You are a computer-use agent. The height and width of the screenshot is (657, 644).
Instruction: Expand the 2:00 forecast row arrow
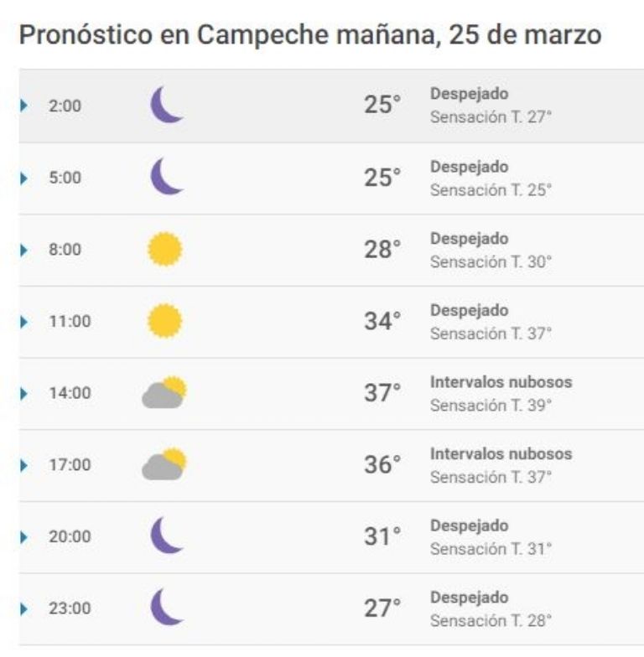(23, 106)
